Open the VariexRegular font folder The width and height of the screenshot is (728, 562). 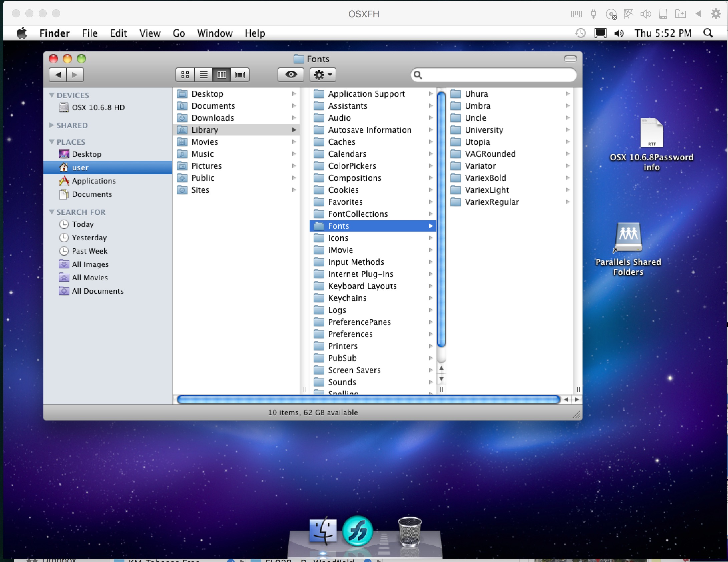pyautogui.click(x=510, y=202)
